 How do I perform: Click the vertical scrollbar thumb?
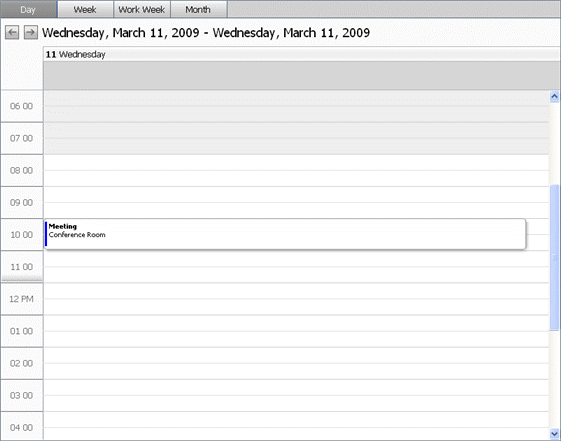click(554, 258)
